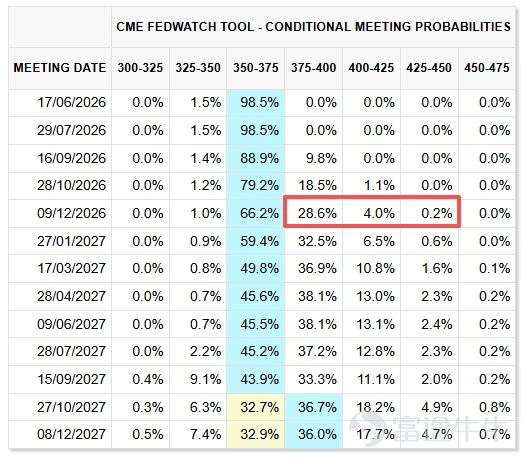Click the 0.2% cell inside red box
Viewport: 529px width, 465px height.
coord(429,213)
